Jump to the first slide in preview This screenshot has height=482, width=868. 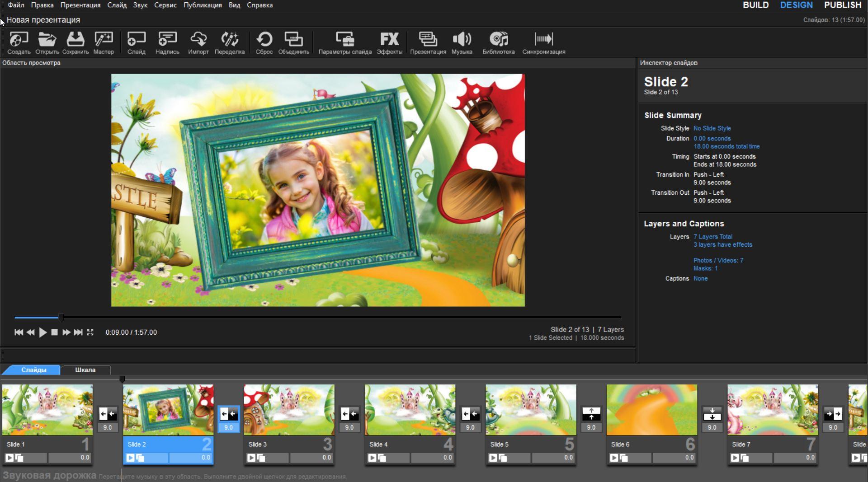[x=19, y=332]
